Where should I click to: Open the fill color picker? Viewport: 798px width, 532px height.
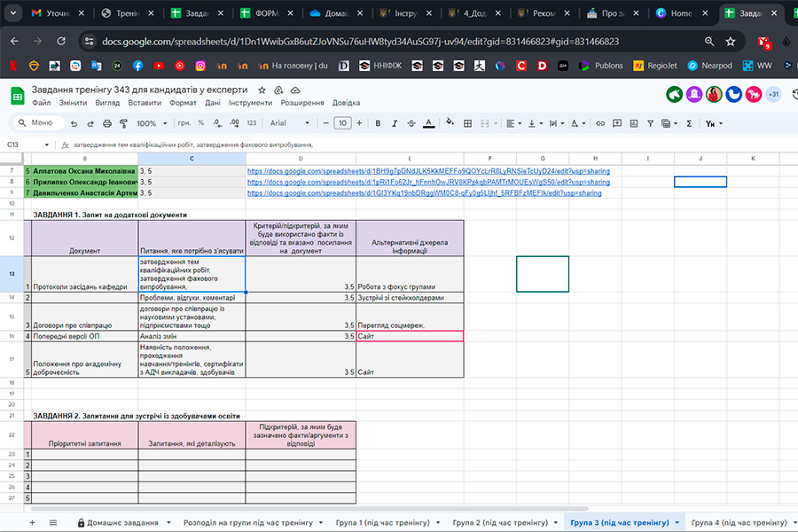tap(449, 123)
